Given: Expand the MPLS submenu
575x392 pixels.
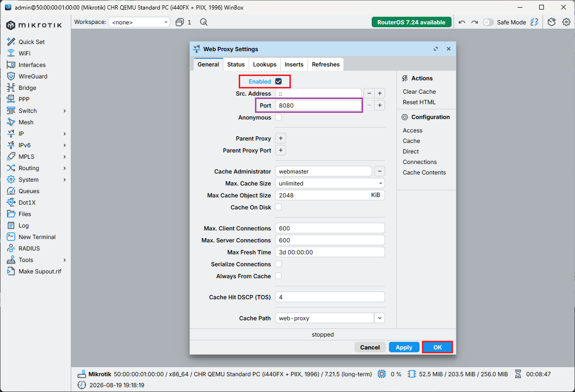Looking at the screenshot, I should click(65, 157).
